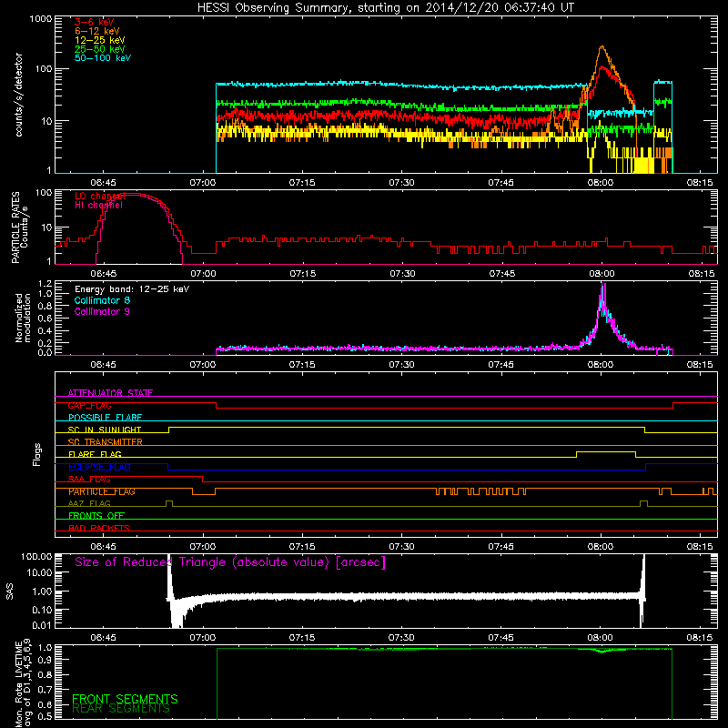
Task: Click the orange 6-12 keV flare peak
Action: coord(602,47)
